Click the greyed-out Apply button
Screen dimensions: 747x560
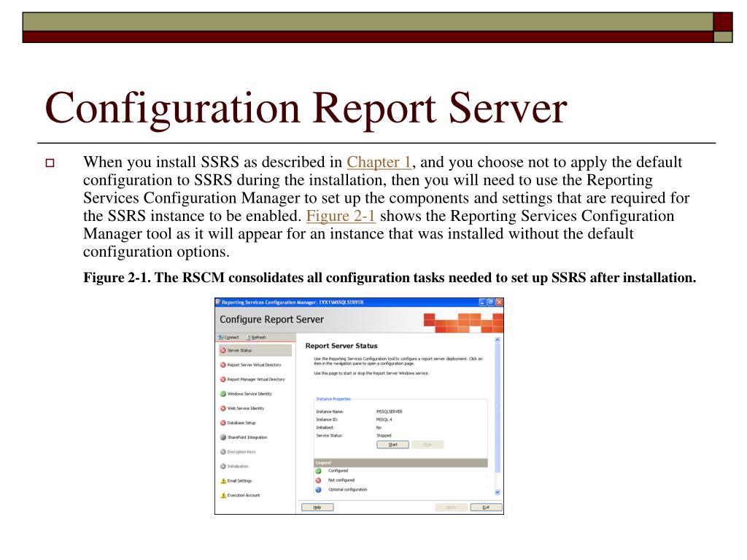451,507
